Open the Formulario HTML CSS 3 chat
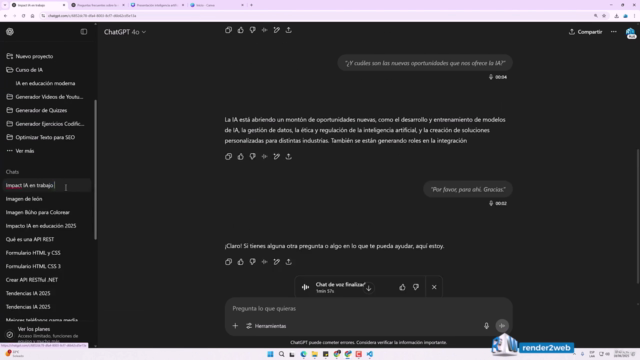Viewport: 640px width, 360px height. tap(33, 266)
